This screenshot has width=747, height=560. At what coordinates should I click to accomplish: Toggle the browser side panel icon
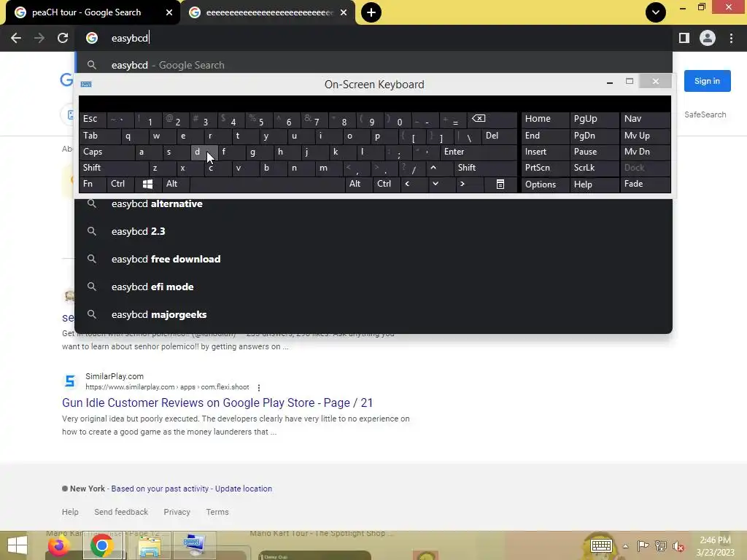click(x=684, y=38)
